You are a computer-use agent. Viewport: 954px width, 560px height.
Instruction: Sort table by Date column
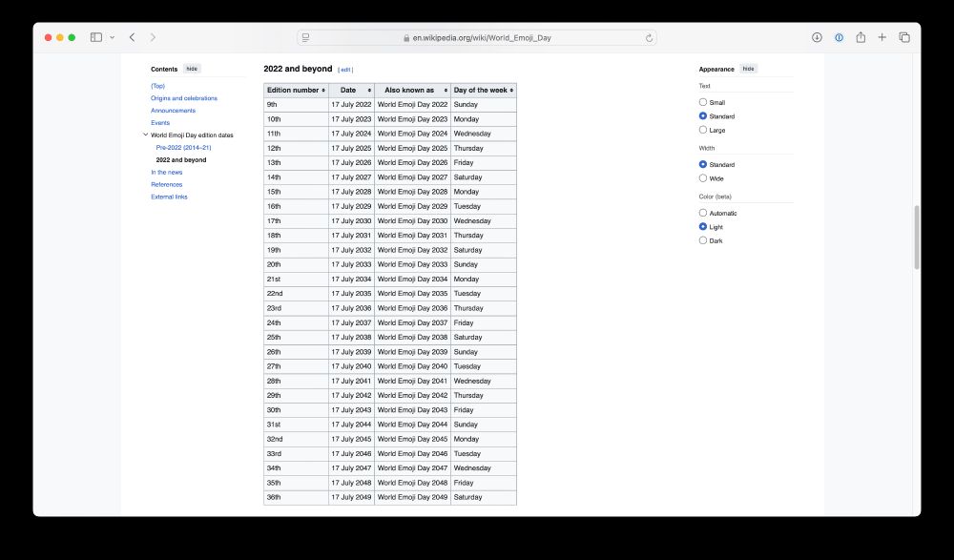pos(352,90)
